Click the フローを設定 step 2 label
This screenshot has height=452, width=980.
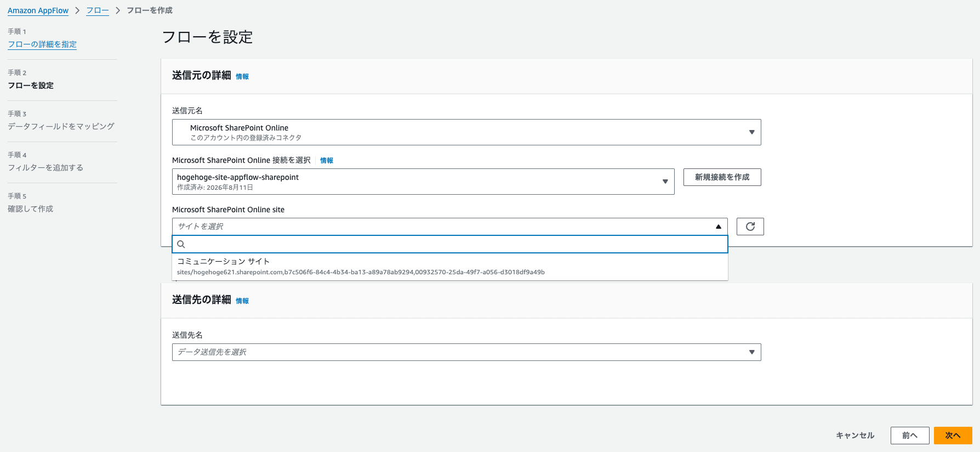tap(31, 86)
